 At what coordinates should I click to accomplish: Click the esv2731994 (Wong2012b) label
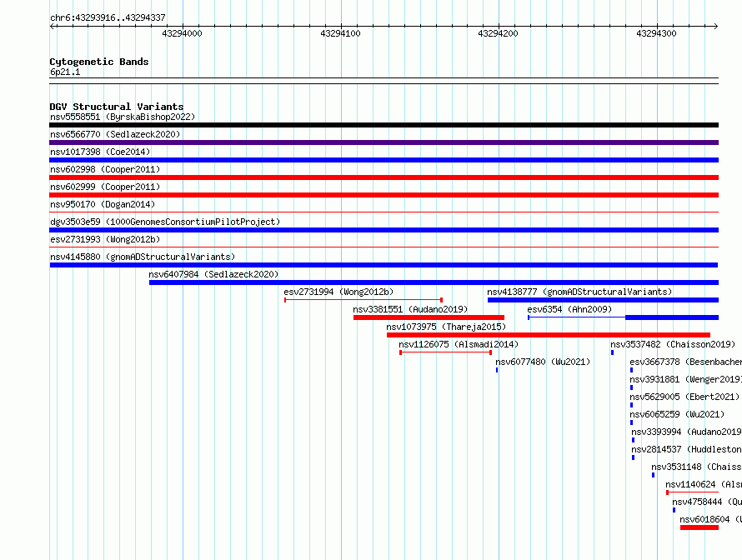click(x=338, y=292)
